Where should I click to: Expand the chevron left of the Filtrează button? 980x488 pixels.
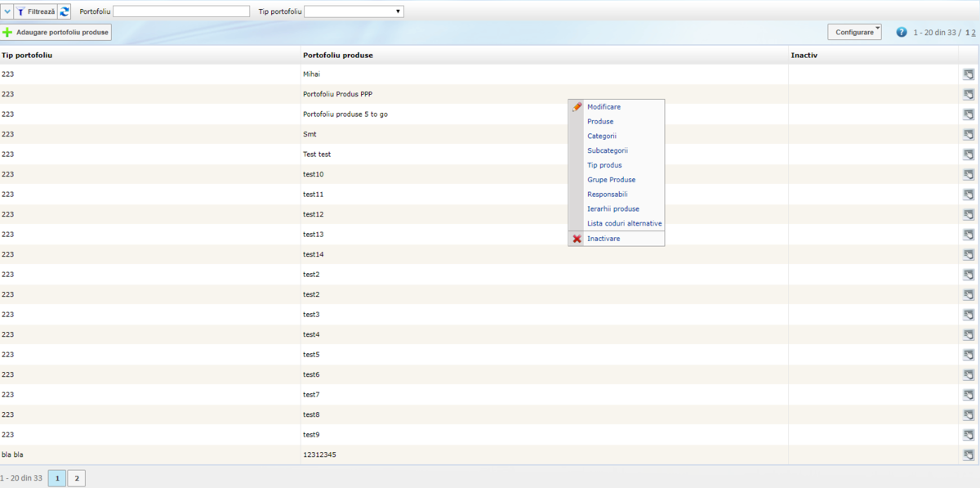7,11
